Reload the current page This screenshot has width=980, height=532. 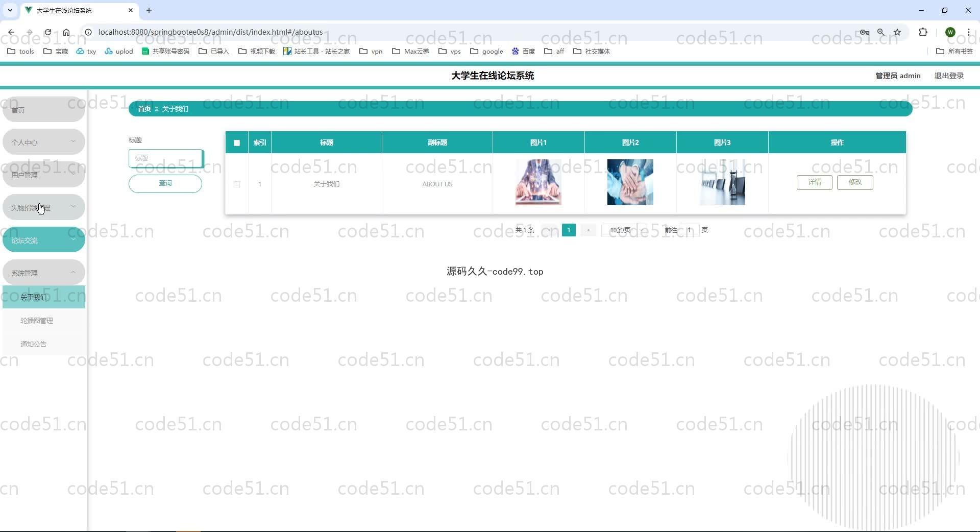(x=47, y=32)
